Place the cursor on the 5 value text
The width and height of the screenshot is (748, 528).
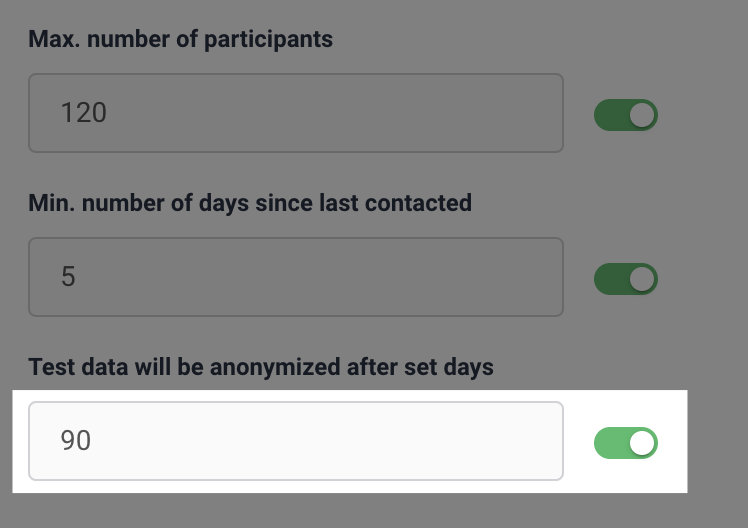point(68,277)
